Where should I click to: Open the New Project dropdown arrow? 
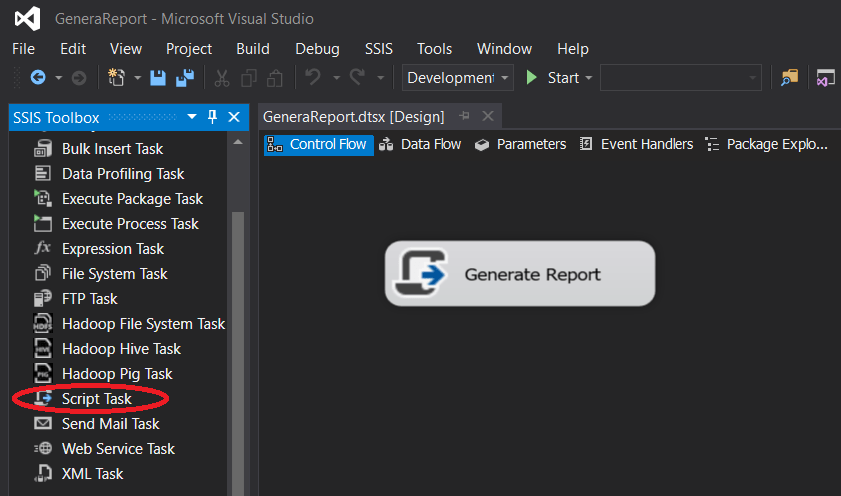tap(137, 78)
